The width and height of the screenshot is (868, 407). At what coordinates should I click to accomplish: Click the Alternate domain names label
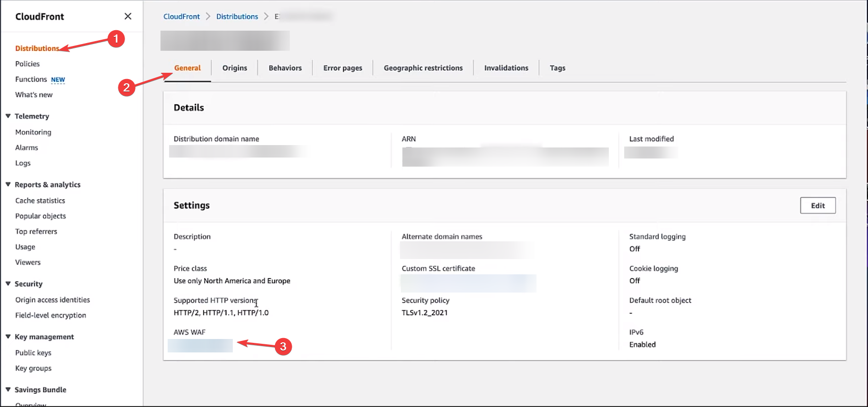pos(442,237)
